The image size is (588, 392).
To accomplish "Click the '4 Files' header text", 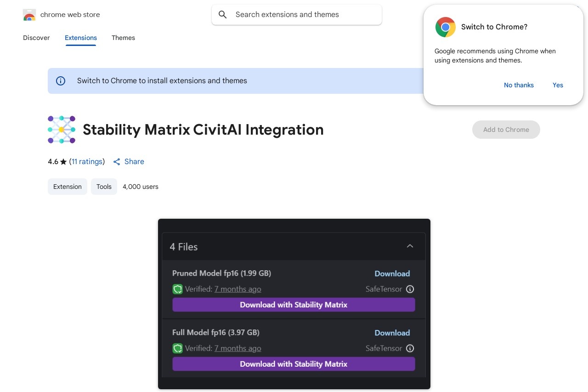I will click(x=184, y=247).
